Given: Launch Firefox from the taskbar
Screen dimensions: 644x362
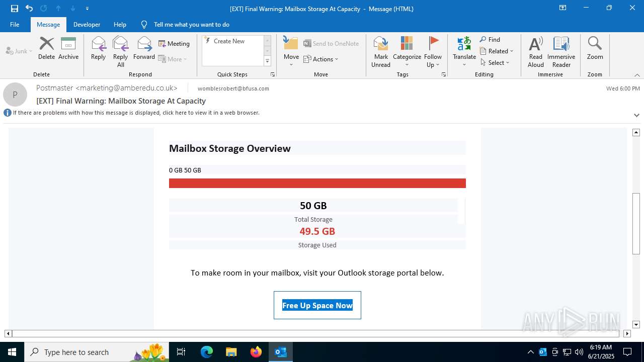Looking at the screenshot, I should tap(256, 352).
